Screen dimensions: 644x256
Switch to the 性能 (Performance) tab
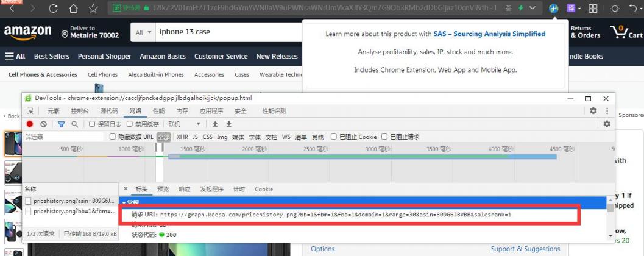point(158,111)
